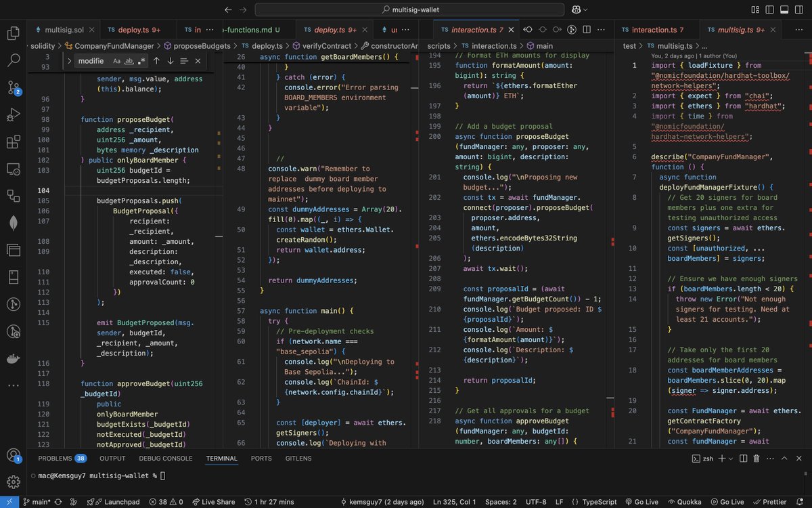Add a new terminal with plus icon
This screenshot has height=508, width=812.
point(722,459)
